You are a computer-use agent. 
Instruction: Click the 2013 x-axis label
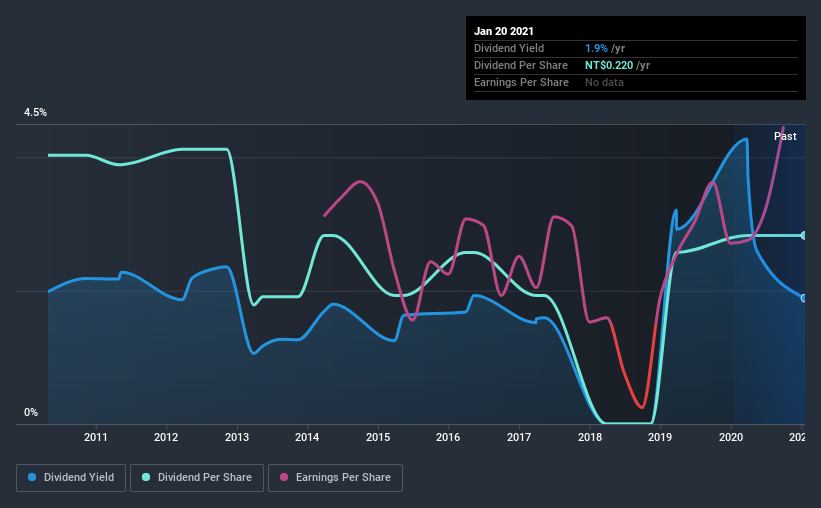pyautogui.click(x=237, y=437)
